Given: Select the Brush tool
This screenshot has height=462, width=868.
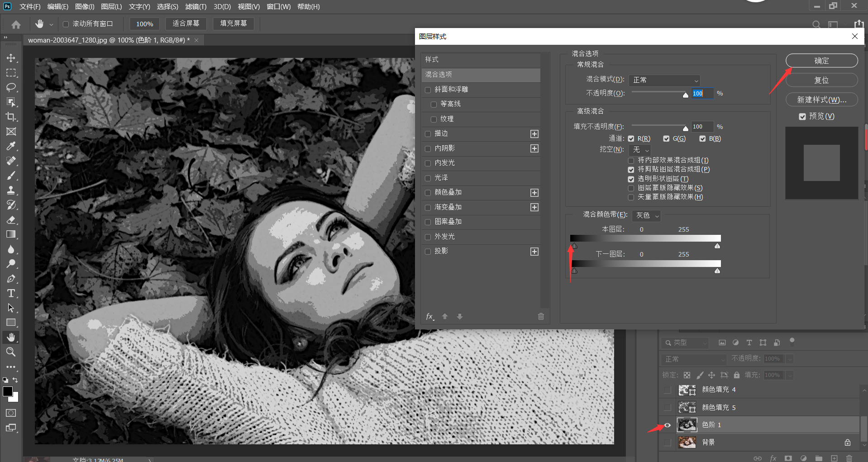Looking at the screenshot, I should [x=11, y=176].
